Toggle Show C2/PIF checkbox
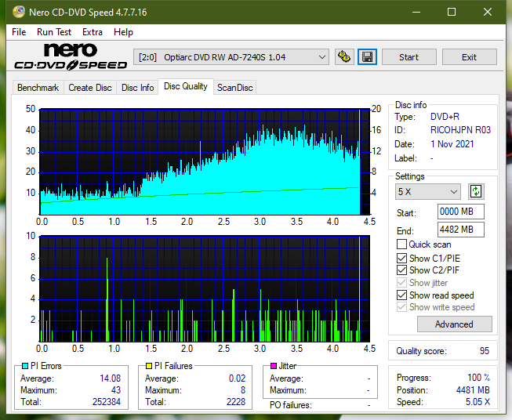Viewport: 512px width, 420px height. tap(401, 270)
